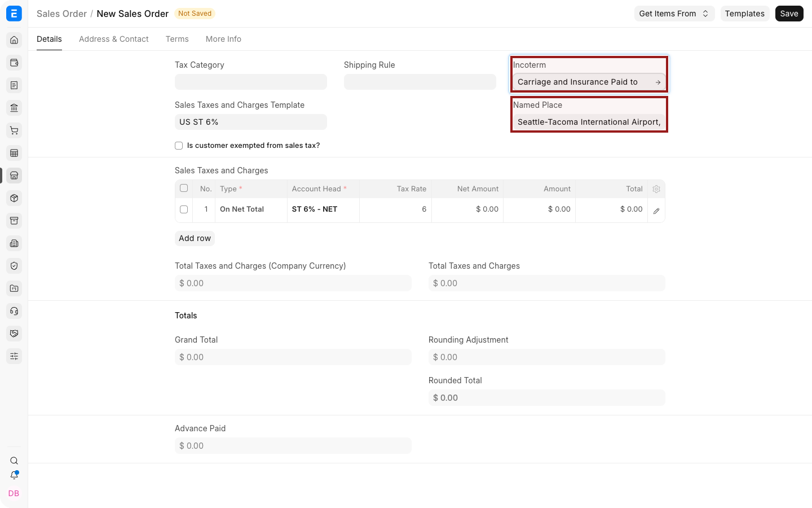Click the Save button
This screenshot has width=812, height=508.
[x=789, y=14]
